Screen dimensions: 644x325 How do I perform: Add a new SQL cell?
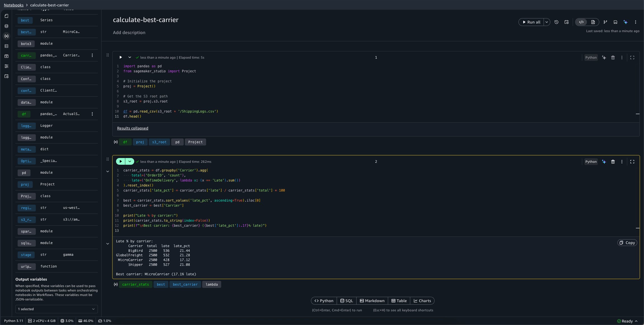(x=346, y=301)
